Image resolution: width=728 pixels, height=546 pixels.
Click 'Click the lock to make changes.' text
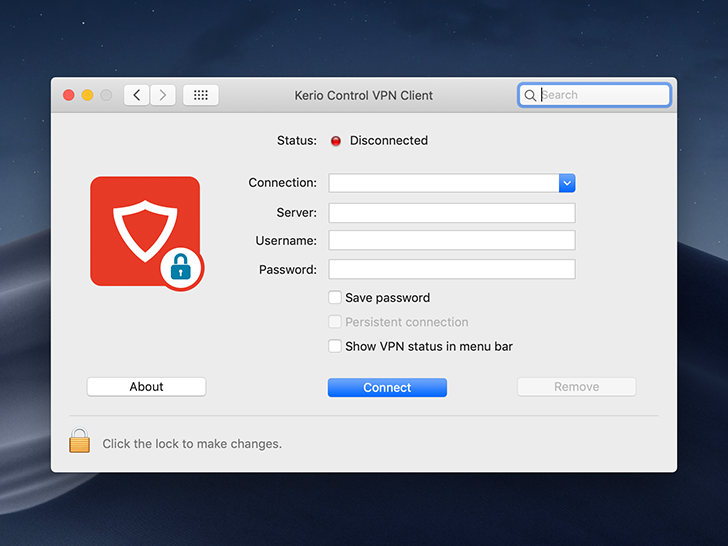coord(192,444)
